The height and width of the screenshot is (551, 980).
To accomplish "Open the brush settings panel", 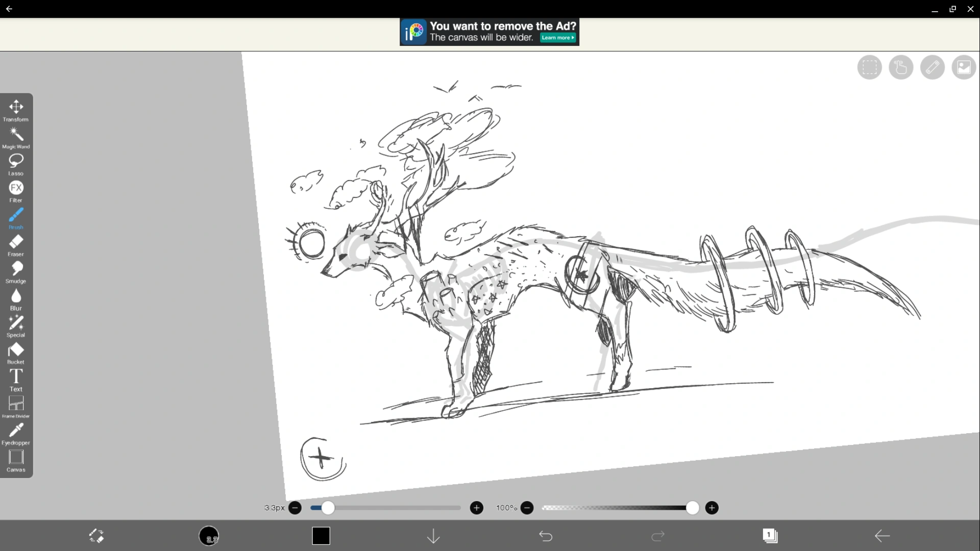I will click(209, 536).
